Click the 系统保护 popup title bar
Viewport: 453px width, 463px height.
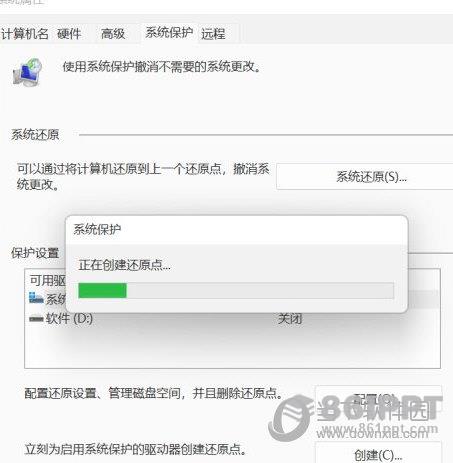pyautogui.click(x=236, y=230)
